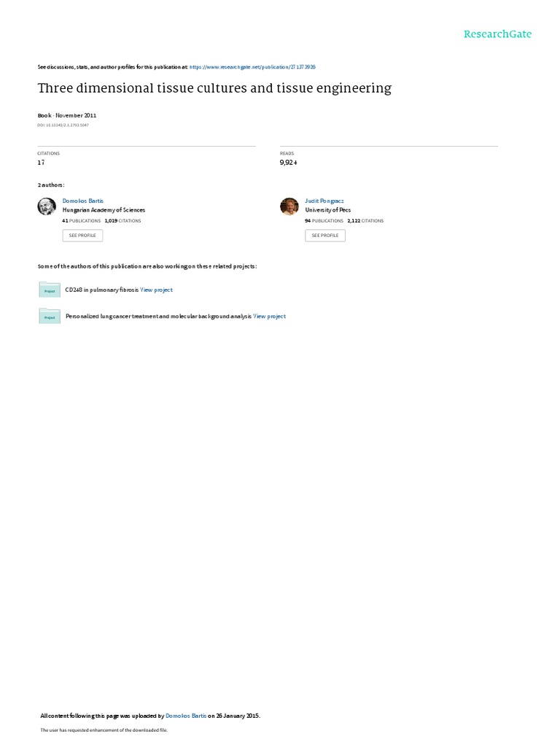The height and width of the screenshot is (747, 560).
Task: Open uploader Domokos Bartis link in footer
Action: coord(186,716)
